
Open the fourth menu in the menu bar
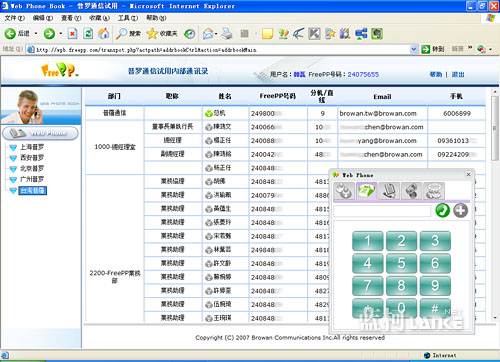pyautogui.click(x=99, y=18)
